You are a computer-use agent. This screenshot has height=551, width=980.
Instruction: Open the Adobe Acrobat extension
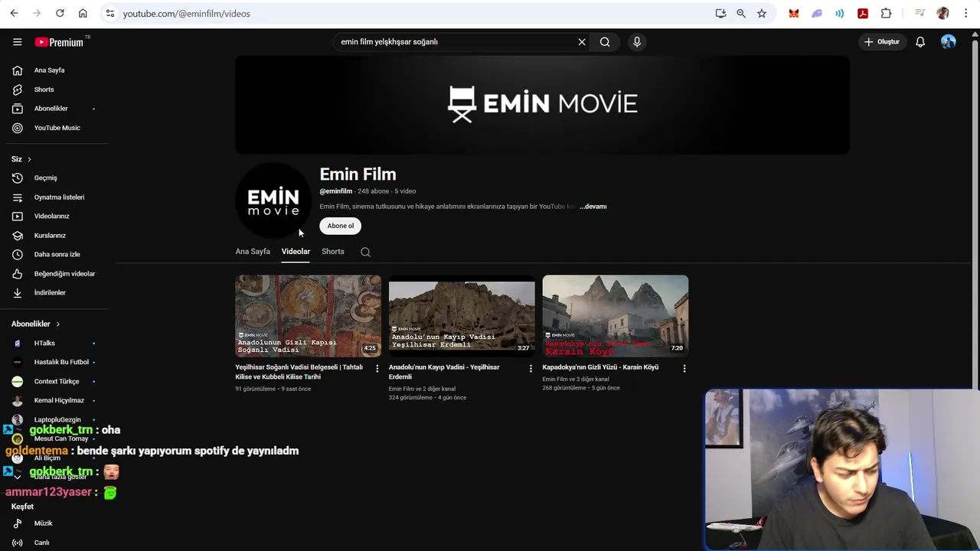(863, 13)
